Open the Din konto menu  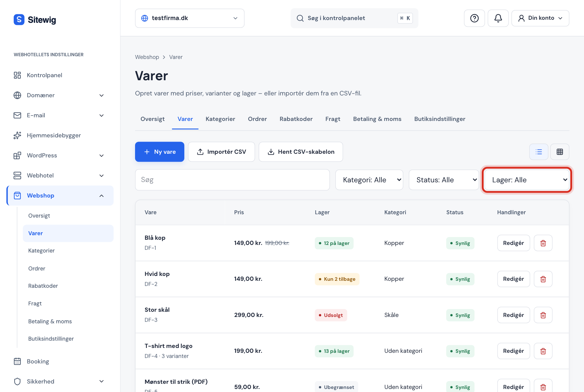pyautogui.click(x=540, y=18)
